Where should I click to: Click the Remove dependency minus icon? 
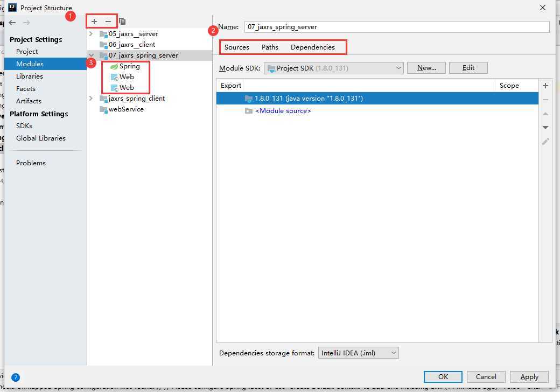tap(545, 100)
